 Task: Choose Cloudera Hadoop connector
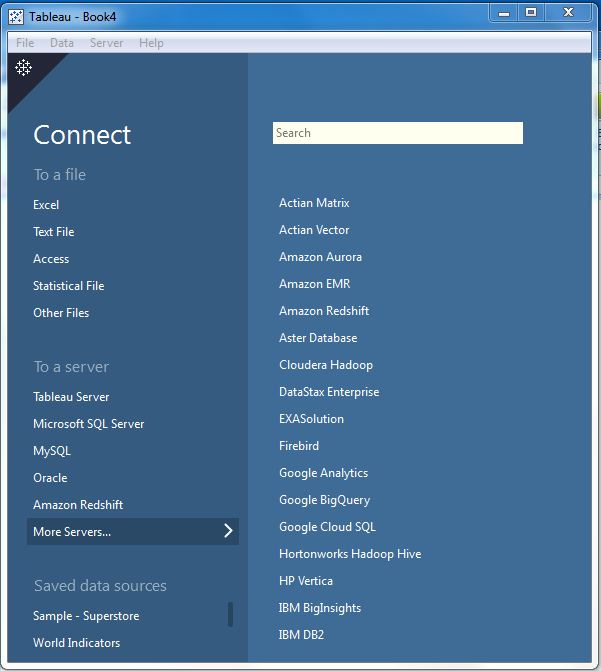point(326,365)
